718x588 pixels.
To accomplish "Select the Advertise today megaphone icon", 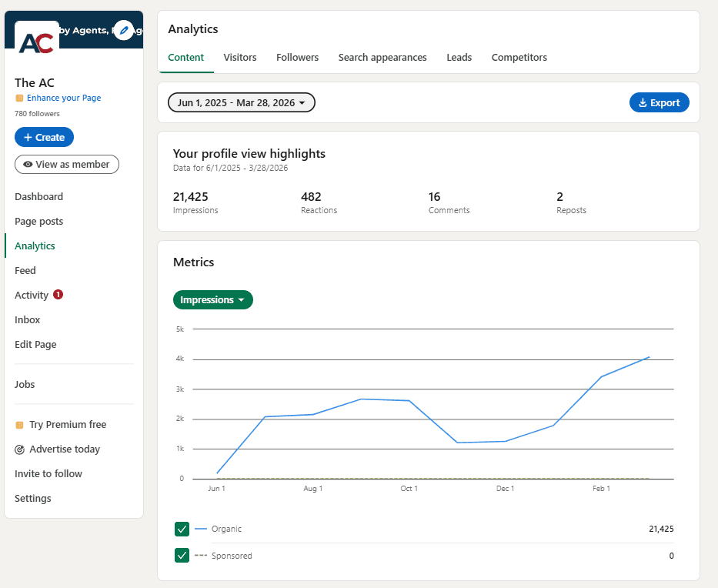I will coord(18,449).
